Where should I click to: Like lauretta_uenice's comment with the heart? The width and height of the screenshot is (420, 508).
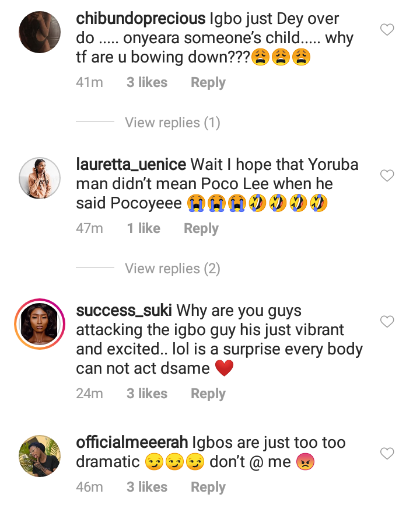click(387, 176)
